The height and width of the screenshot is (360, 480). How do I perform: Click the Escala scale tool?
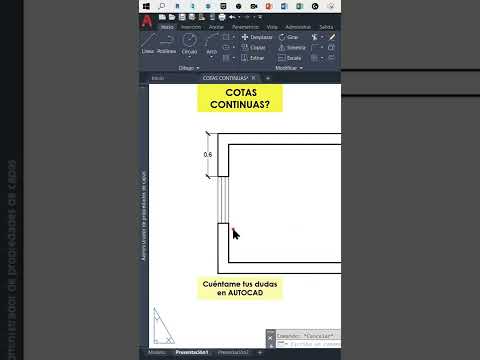click(x=290, y=58)
